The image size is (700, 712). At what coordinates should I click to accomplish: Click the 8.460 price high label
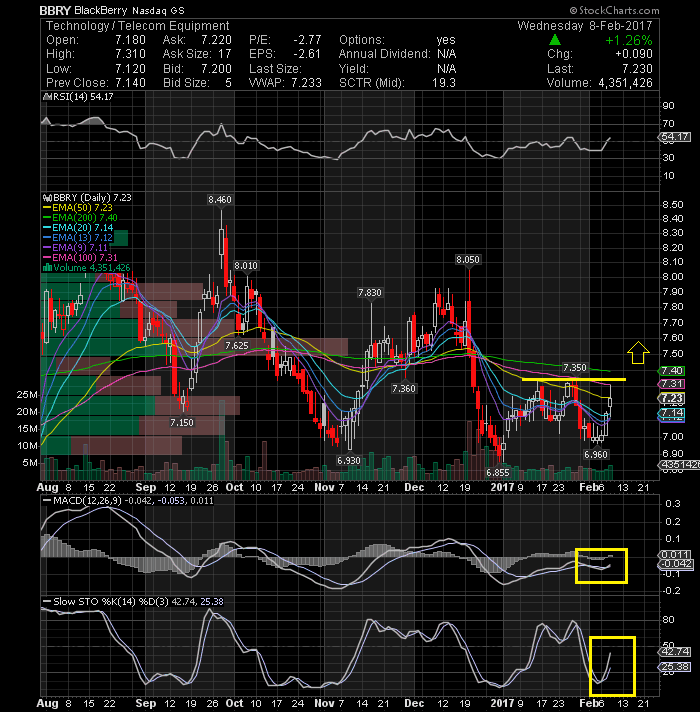(x=220, y=199)
